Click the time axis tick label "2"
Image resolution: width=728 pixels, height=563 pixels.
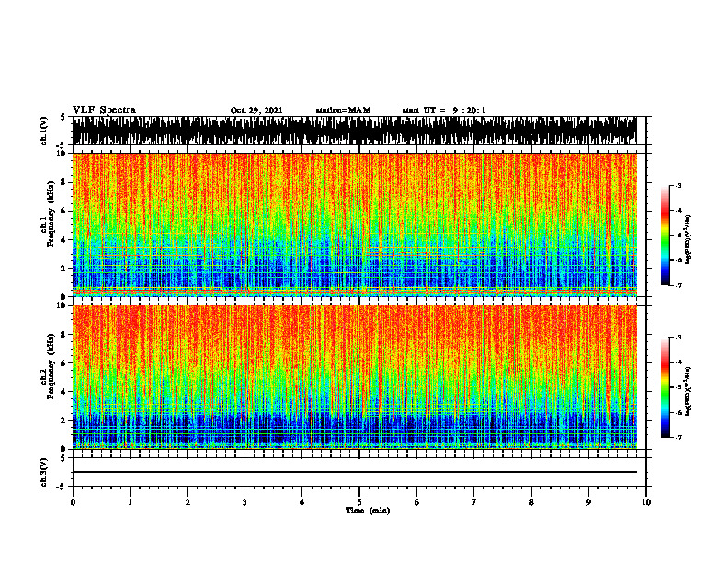(188, 502)
